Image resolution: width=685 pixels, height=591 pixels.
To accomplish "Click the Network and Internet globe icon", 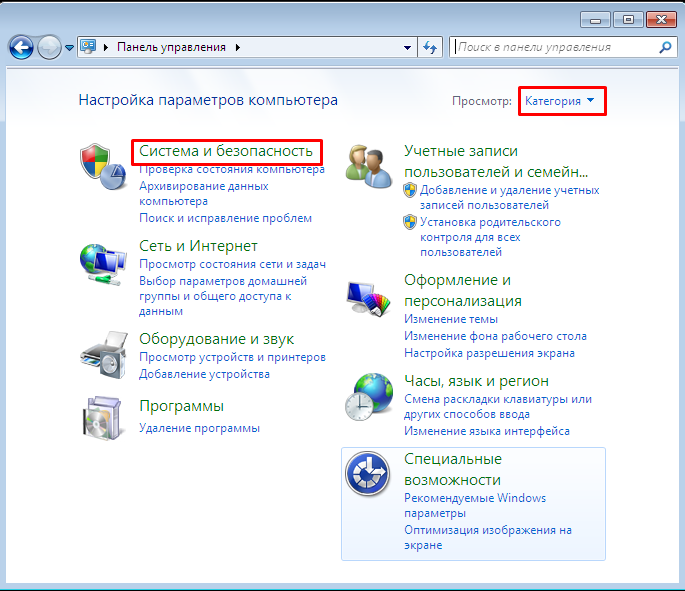I will tap(103, 265).
